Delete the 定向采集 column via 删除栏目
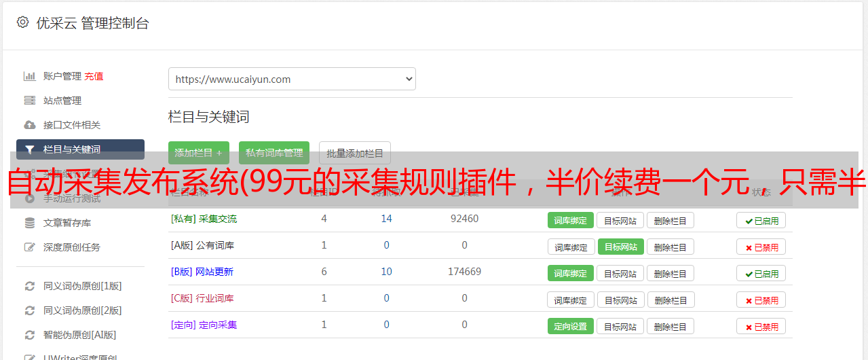 pyautogui.click(x=671, y=326)
